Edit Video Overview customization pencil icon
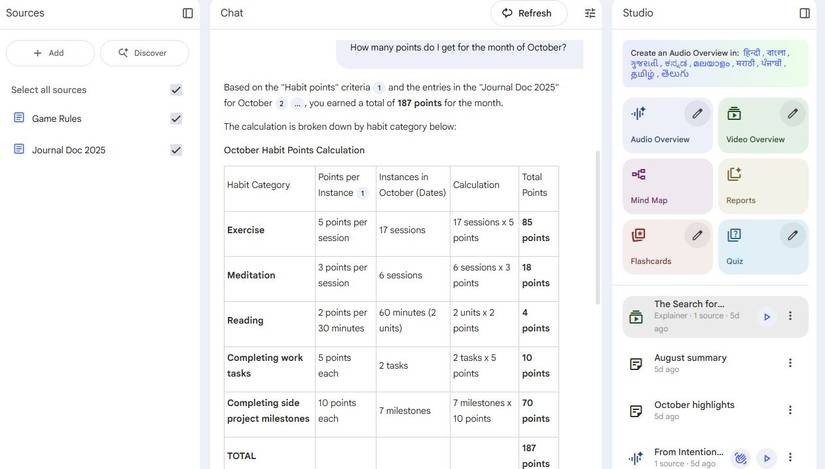Viewport: 825px width, 469px height. point(792,113)
